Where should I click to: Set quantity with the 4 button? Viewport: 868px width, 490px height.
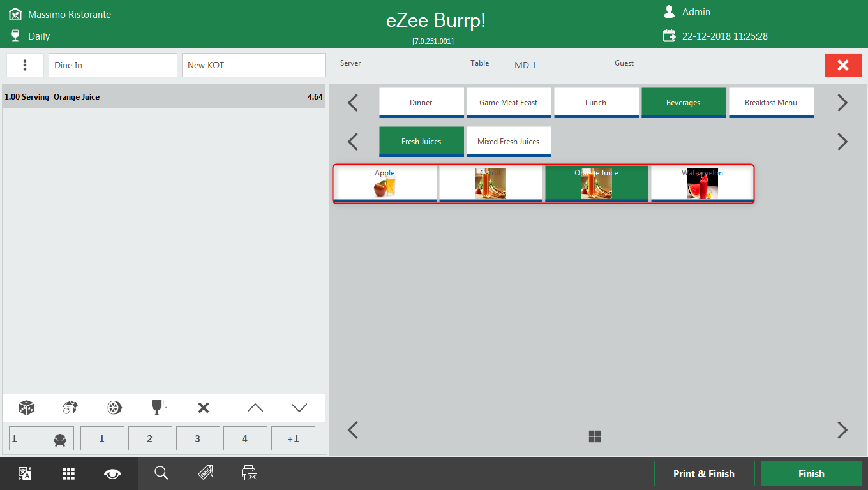click(245, 438)
